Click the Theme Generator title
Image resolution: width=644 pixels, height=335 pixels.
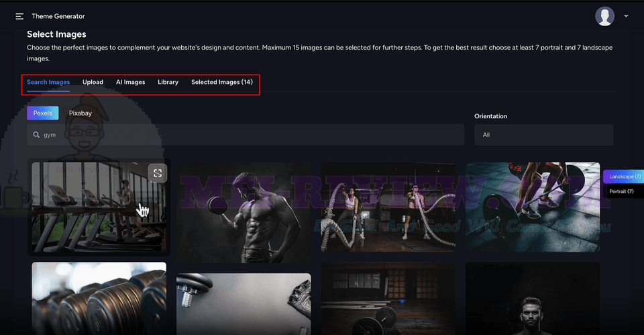(58, 16)
